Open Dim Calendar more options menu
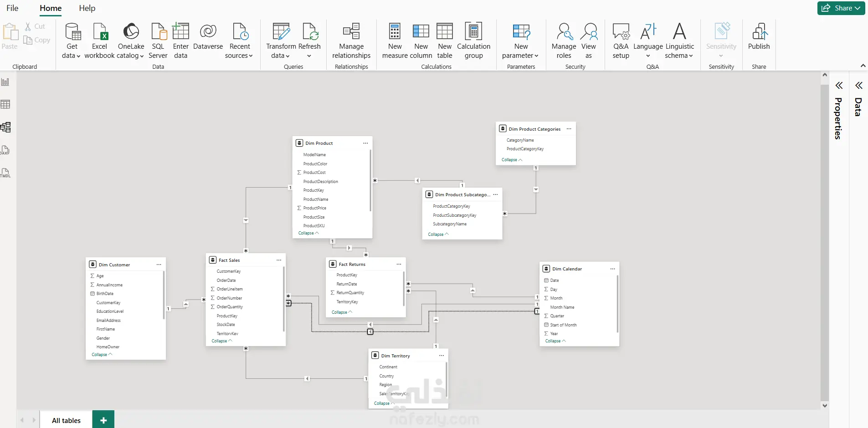The image size is (868, 428). [613, 269]
